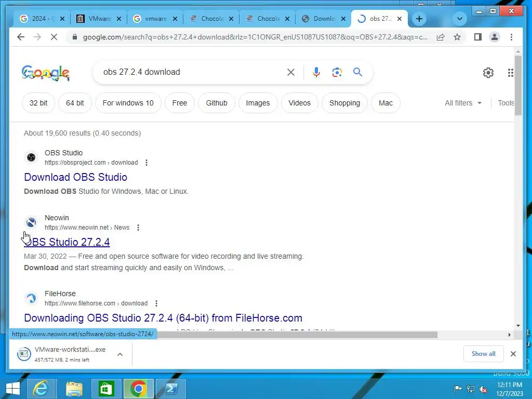The height and width of the screenshot is (399, 532).
Task: Expand the tab search dropdown
Action: tap(460, 19)
